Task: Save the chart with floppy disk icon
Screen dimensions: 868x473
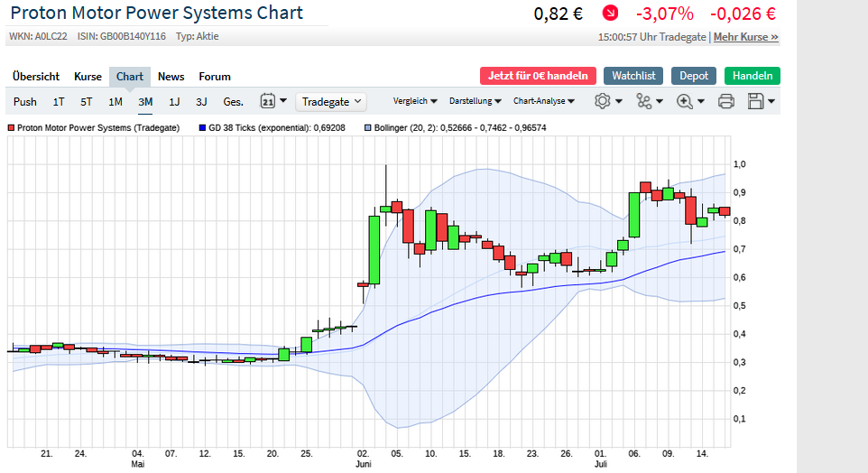Action: [755, 101]
